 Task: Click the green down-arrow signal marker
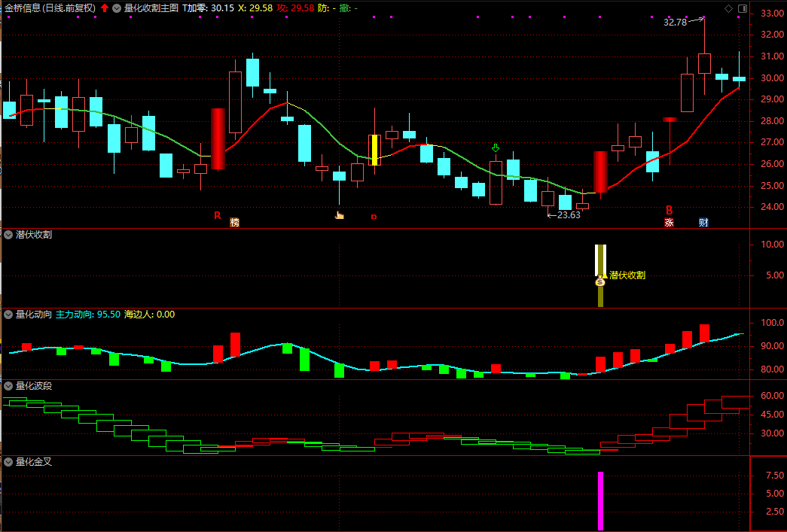pos(496,148)
